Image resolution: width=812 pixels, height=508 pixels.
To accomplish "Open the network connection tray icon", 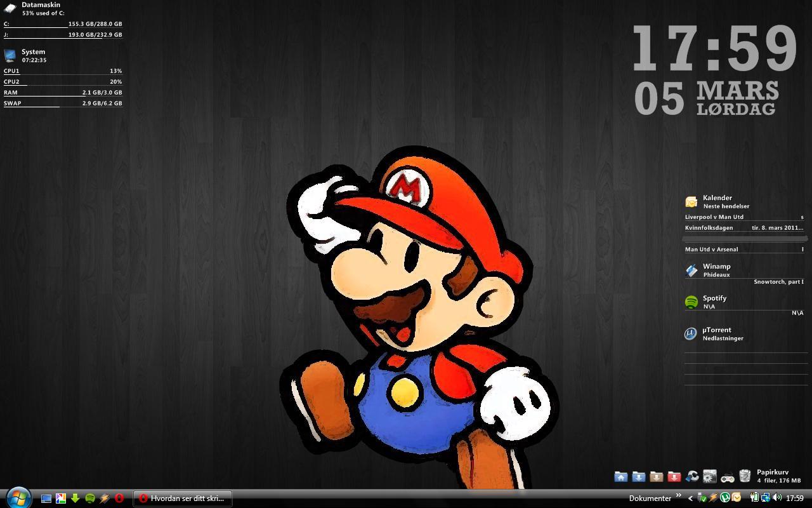I will click(x=766, y=498).
